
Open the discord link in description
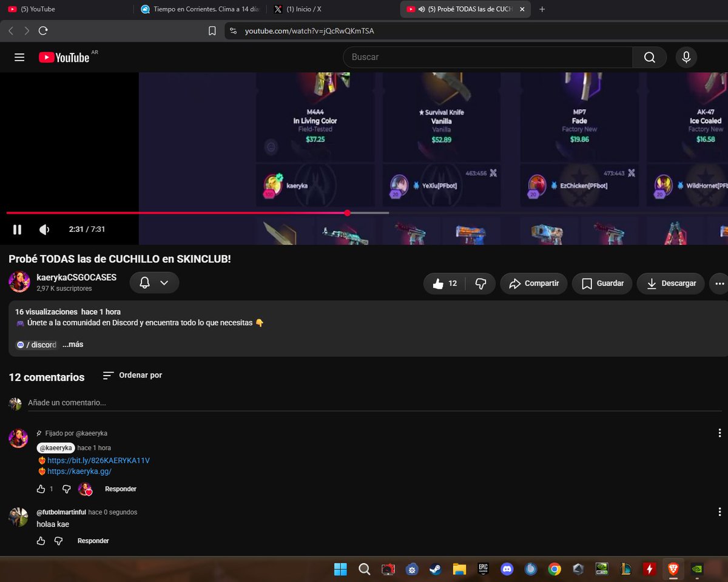point(36,345)
